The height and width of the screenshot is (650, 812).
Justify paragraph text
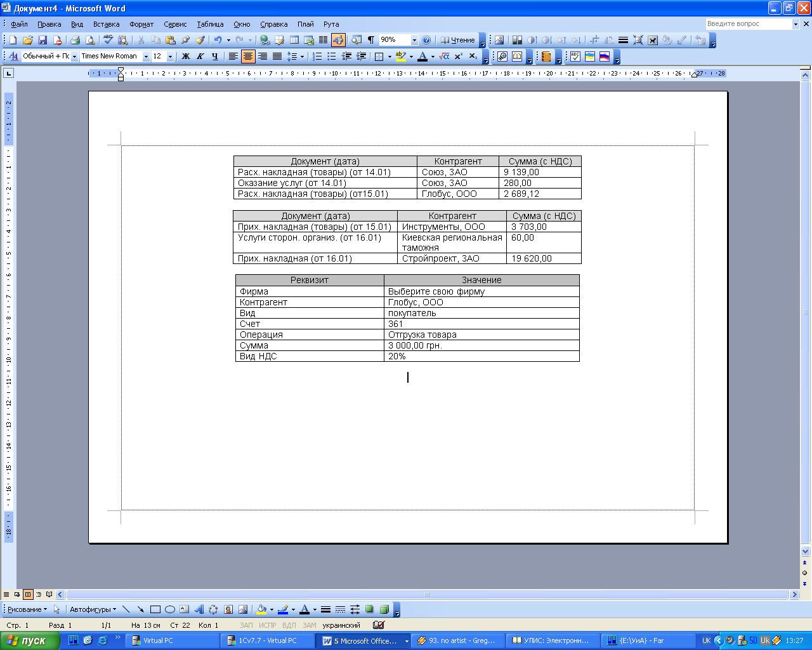click(x=277, y=56)
